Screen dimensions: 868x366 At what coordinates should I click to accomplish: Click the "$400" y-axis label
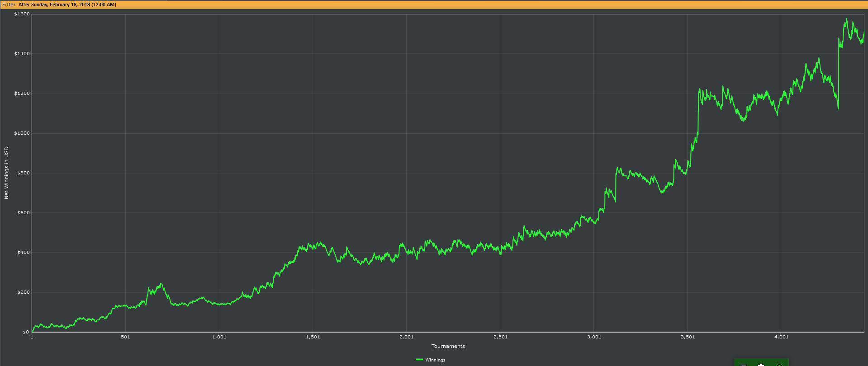coord(23,253)
